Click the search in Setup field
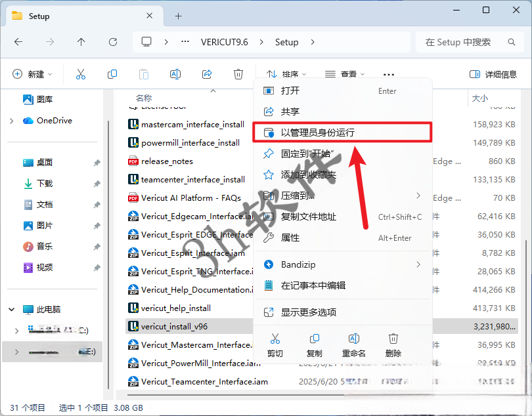Viewport: 532px width, 416px height. click(x=470, y=42)
